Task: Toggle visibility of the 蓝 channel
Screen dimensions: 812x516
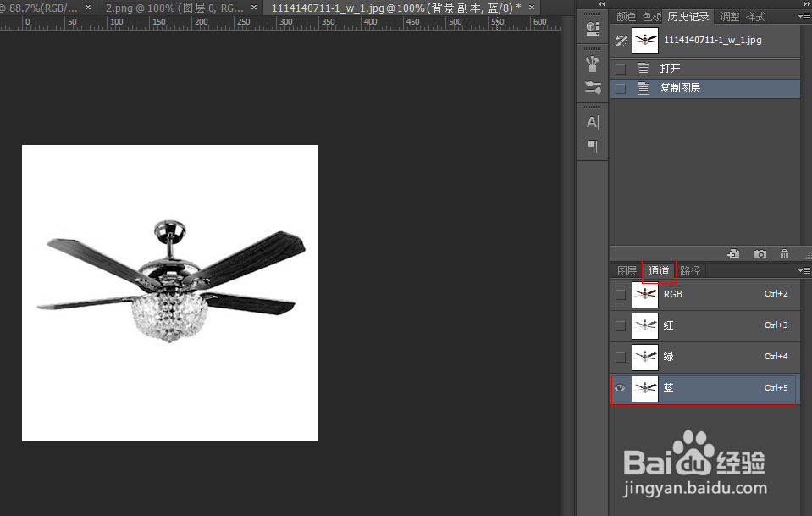Action: [620, 388]
